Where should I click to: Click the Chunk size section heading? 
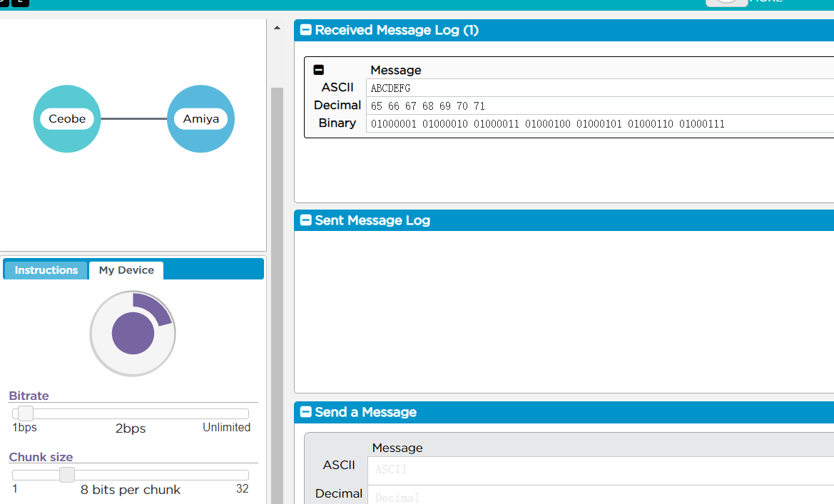click(41, 457)
